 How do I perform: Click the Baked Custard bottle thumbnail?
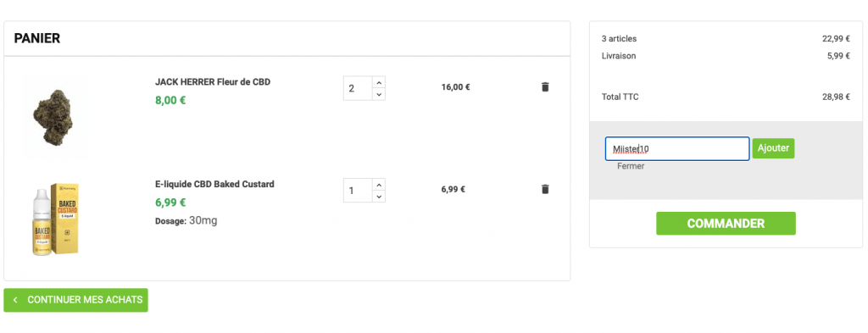tap(55, 219)
